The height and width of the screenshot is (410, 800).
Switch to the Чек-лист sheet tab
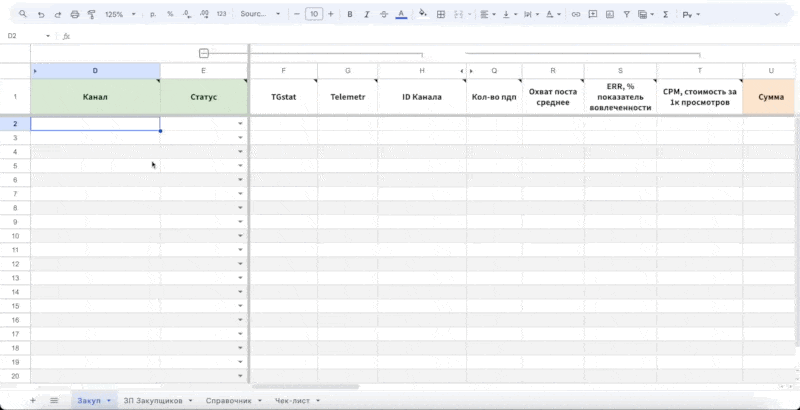click(292, 401)
